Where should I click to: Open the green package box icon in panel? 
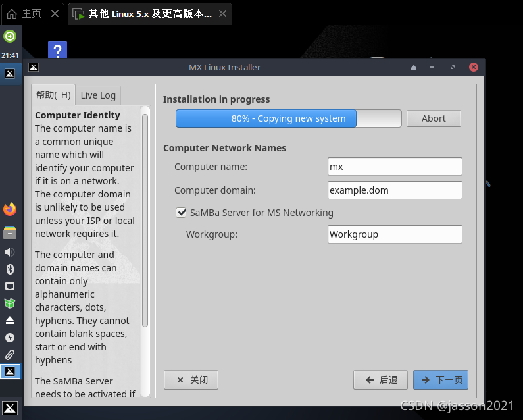click(x=10, y=303)
